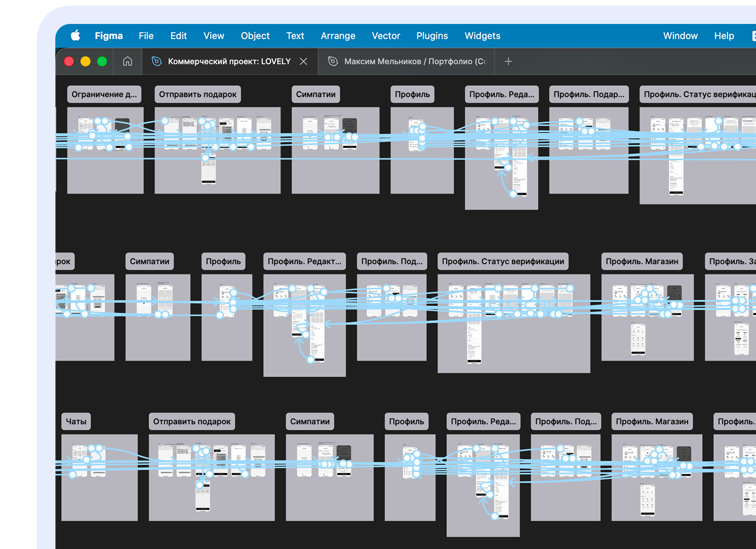Open the Apple menu
This screenshot has width=756, height=549.
click(75, 35)
